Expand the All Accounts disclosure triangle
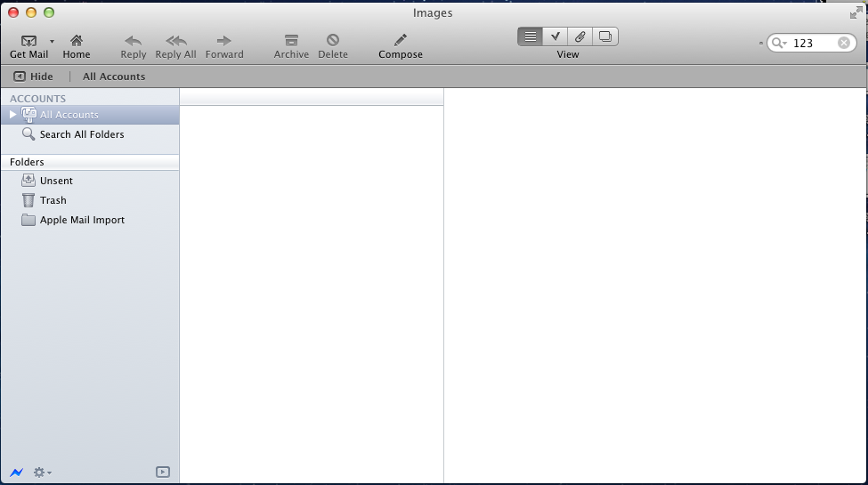This screenshot has width=868, height=485. (12, 115)
